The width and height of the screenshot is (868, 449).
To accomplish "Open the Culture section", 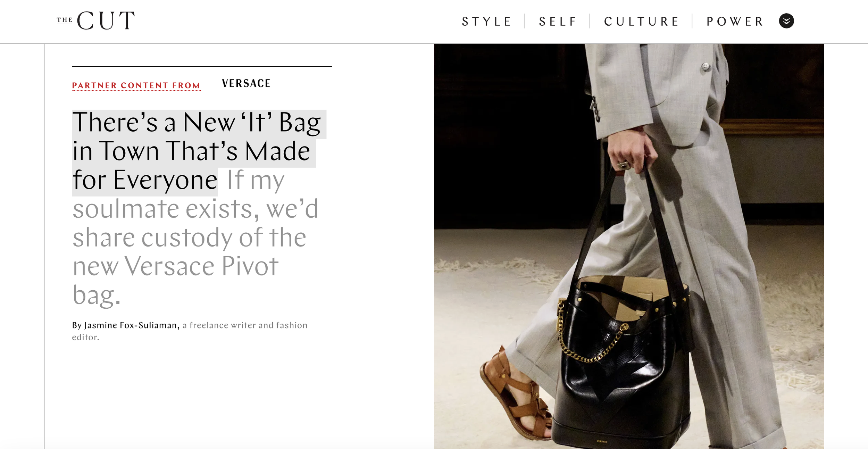I will coord(642,22).
